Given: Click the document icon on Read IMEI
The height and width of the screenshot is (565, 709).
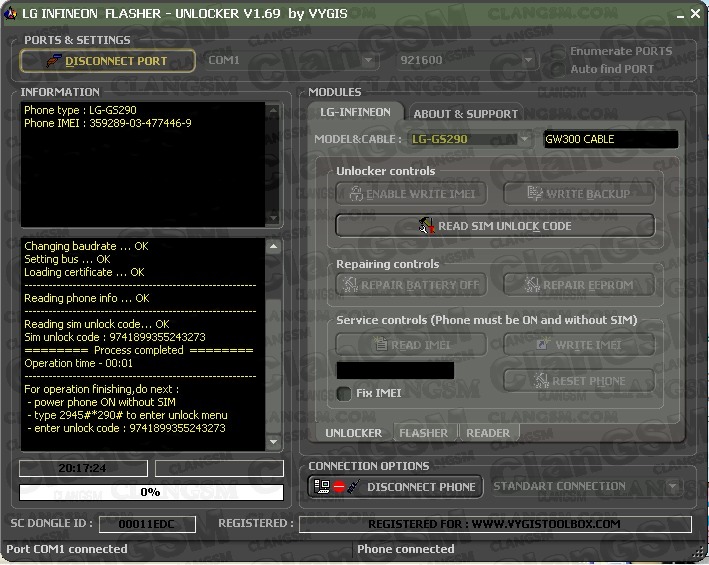Looking at the screenshot, I should tap(380, 344).
